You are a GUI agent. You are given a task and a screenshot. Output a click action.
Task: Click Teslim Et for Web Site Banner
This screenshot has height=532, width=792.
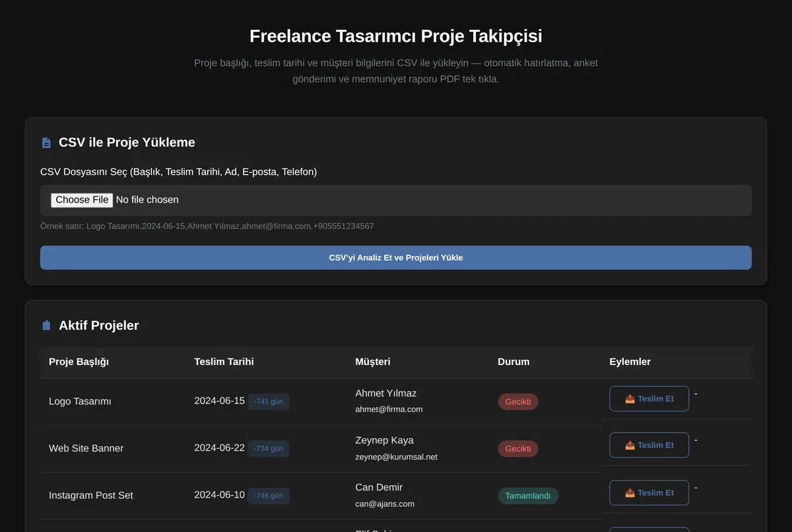coord(649,445)
